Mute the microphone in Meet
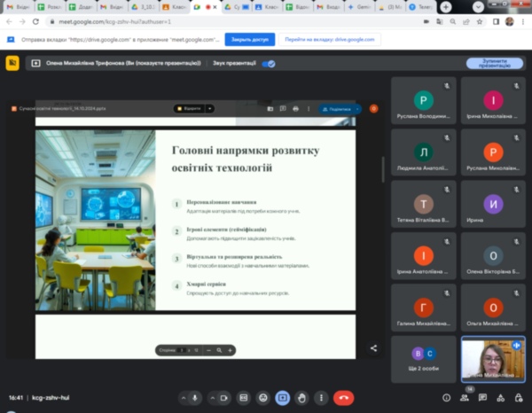The image size is (532, 413). 195,398
